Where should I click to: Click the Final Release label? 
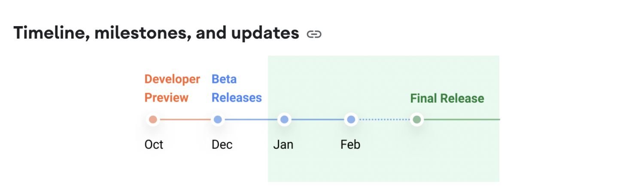[447, 98]
